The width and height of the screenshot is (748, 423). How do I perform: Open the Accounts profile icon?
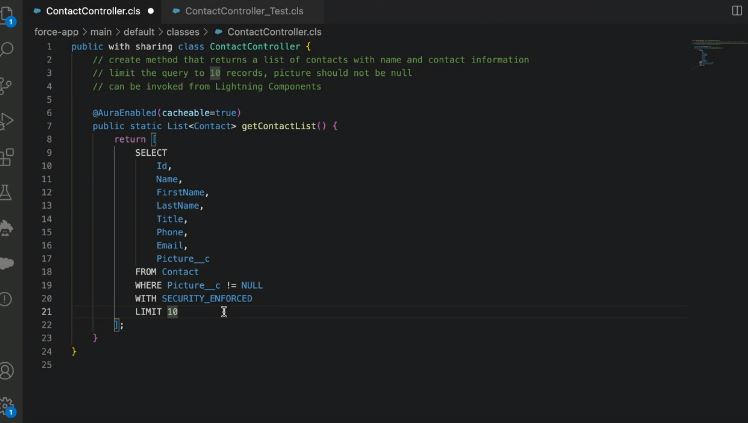click(x=7, y=371)
